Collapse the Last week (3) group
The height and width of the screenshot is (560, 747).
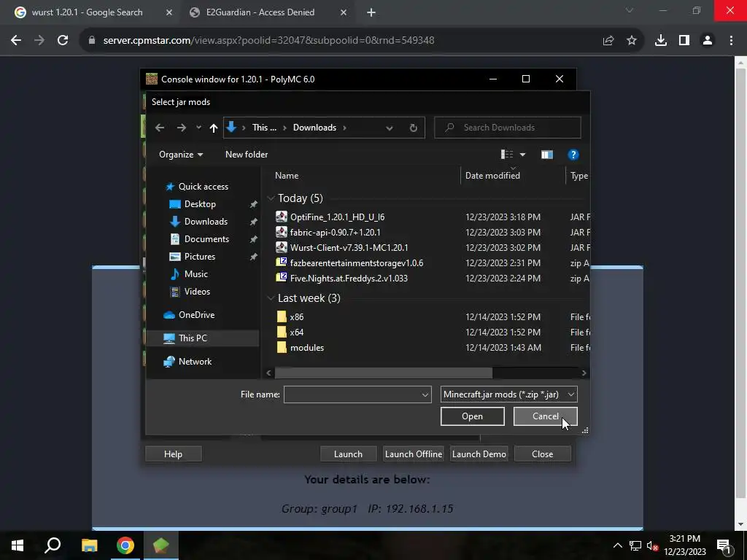click(271, 298)
